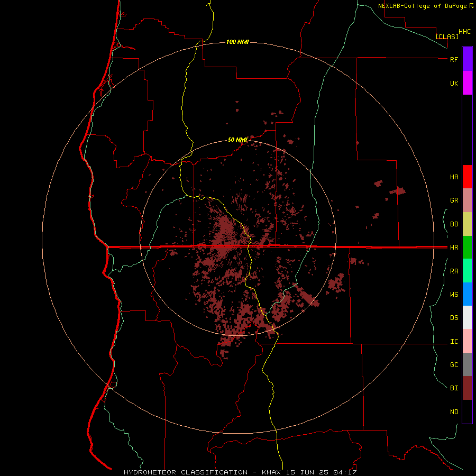476x476 pixels.
Task: Click the [CLAS] units label
Action: [447, 36]
